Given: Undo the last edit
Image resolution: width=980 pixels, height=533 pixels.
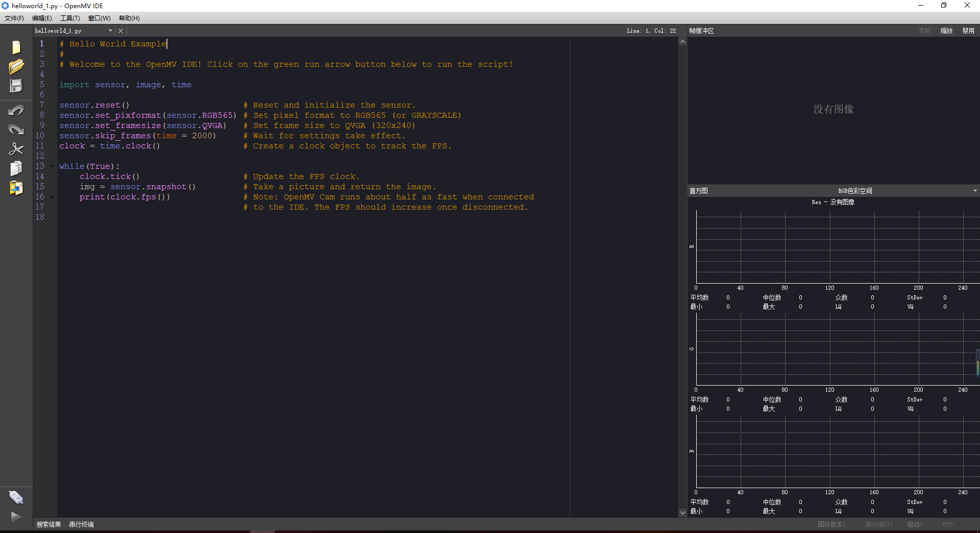Looking at the screenshot, I should (x=16, y=110).
